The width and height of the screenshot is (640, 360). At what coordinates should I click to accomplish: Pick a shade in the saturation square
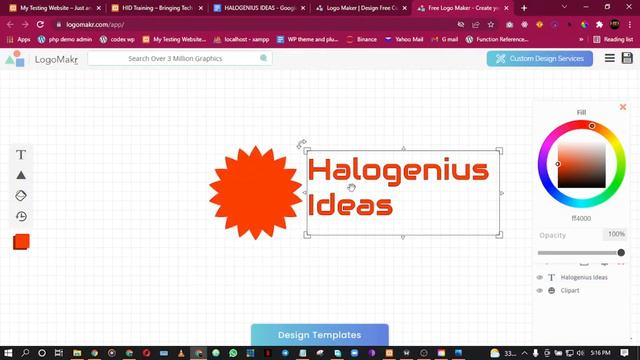582,165
